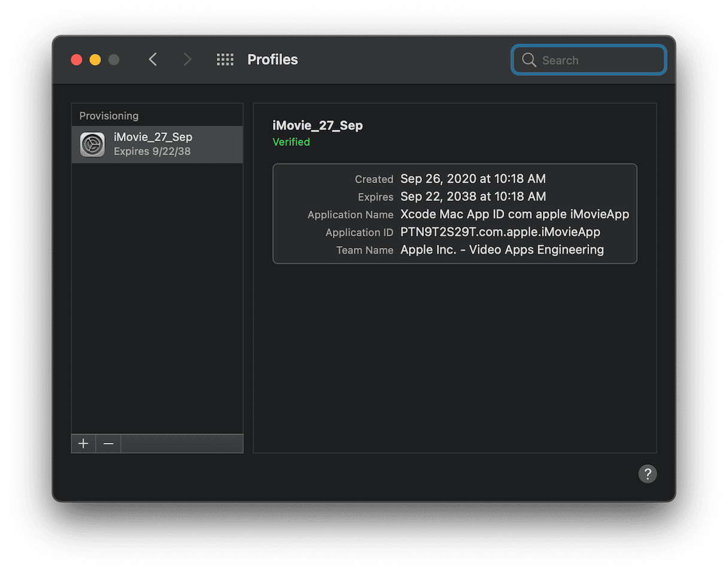Screen dimensions: 728x571
Task: Click the 'Provisioning' section header
Action: coord(109,116)
